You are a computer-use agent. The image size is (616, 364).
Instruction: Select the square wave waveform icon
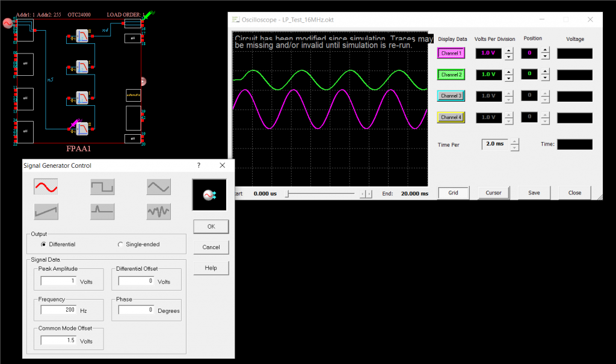[102, 187]
